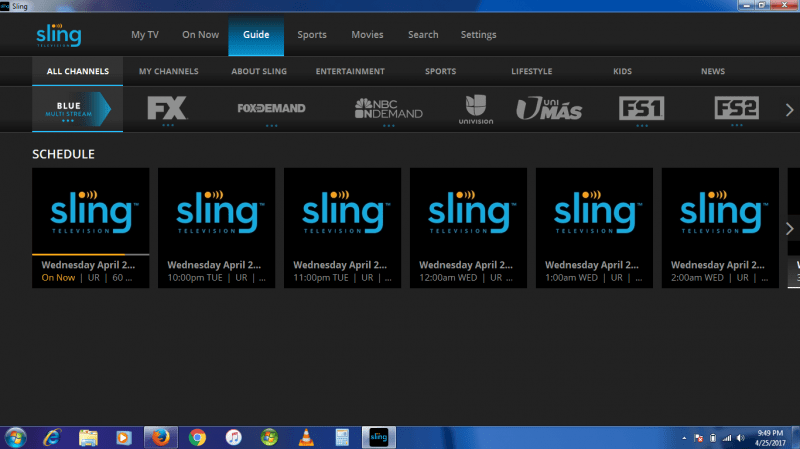Click the Action Center flag icon
This screenshot has width=800, height=449.
click(x=698, y=438)
